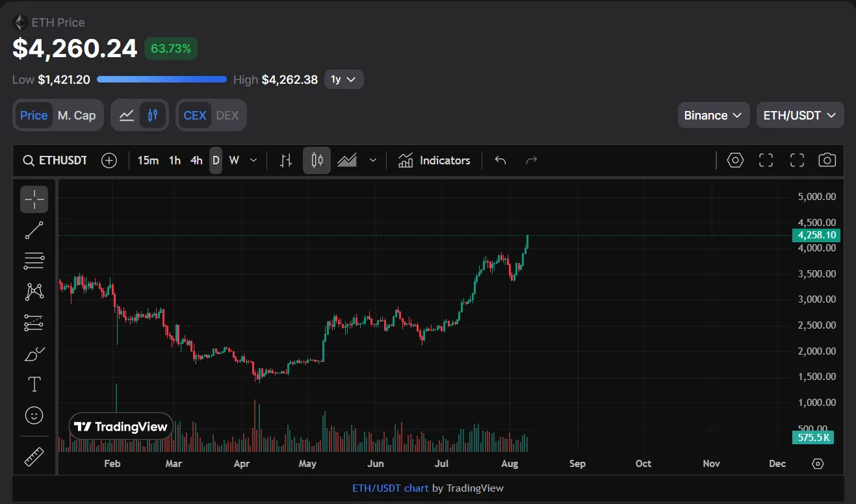Click the add symbol compare plus icon

click(109, 160)
